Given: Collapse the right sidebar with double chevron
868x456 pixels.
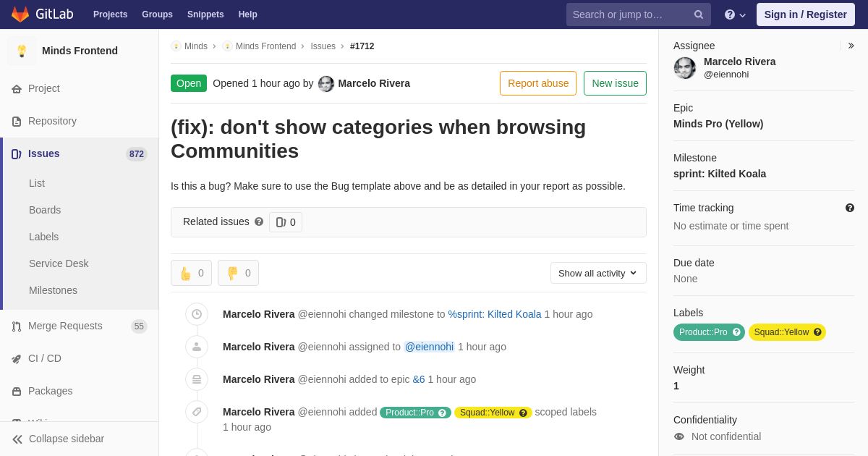Looking at the screenshot, I should pos(851,46).
